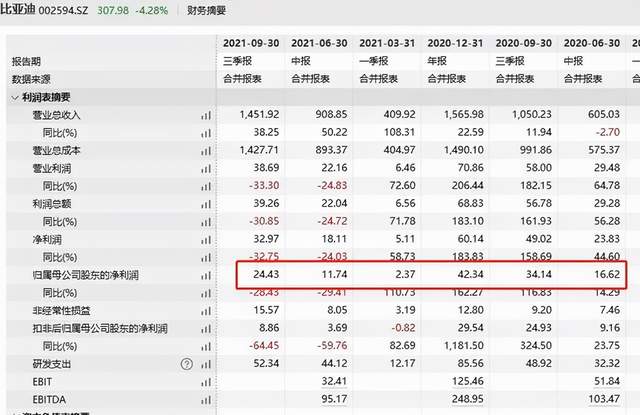
Task: Open chart icon for 营业总成本 row
Action: coord(206,151)
